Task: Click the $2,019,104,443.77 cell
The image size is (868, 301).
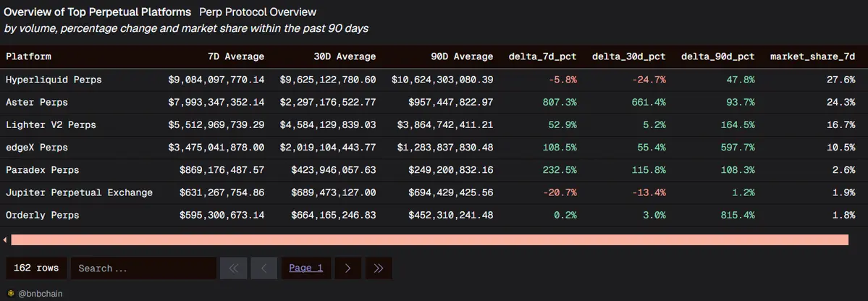Action: (328, 148)
